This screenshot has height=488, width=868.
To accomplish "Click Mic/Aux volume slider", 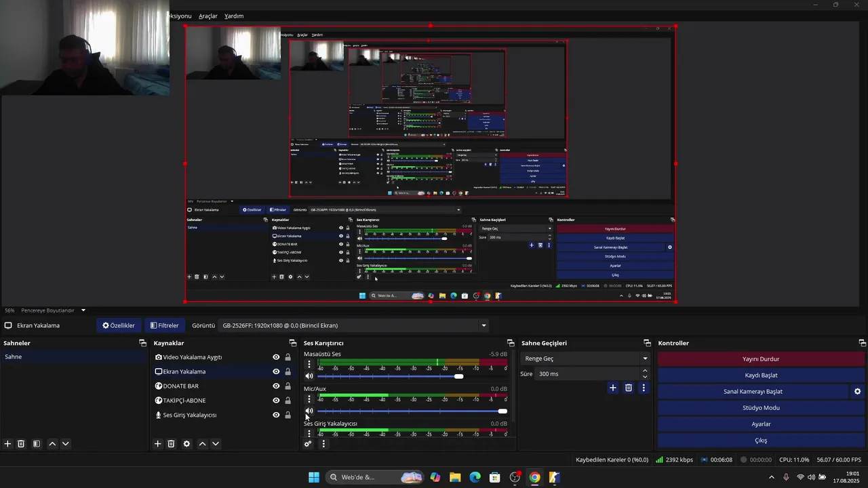I will pos(412,411).
